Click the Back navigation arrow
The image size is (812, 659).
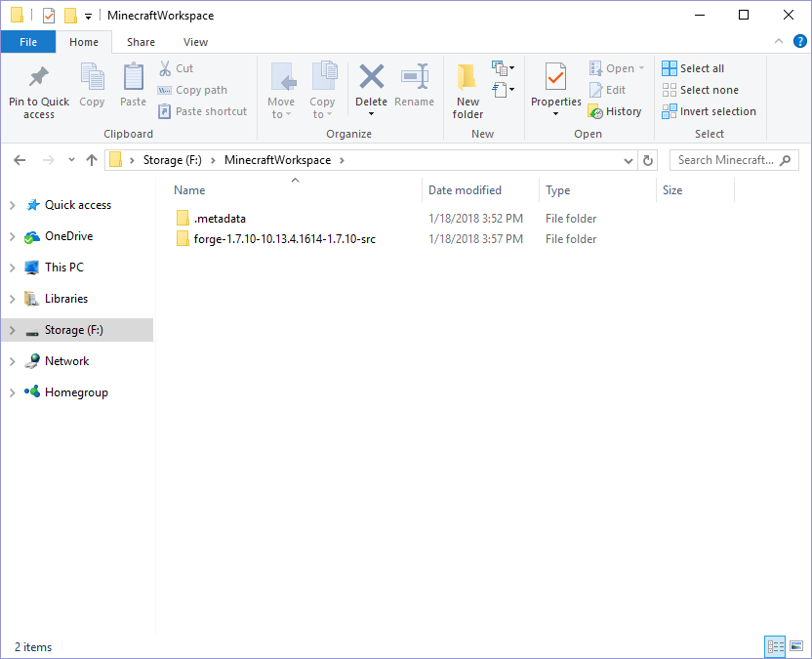click(20, 160)
